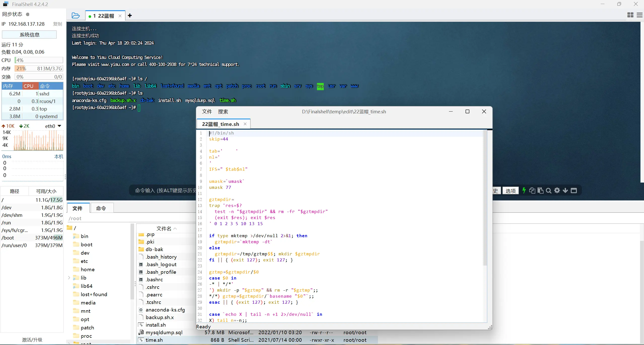Open the 搜索 menu in editor
The width and height of the screenshot is (644, 345).
click(223, 112)
